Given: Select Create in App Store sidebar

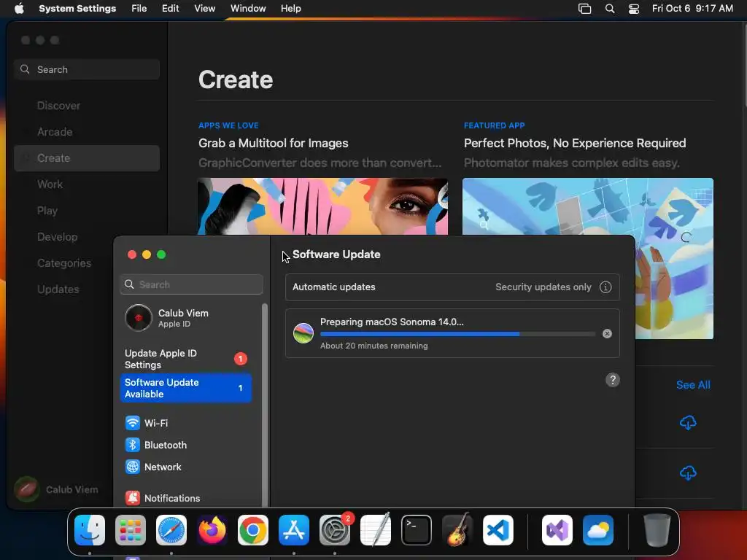Looking at the screenshot, I should pyautogui.click(x=87, y=158).
